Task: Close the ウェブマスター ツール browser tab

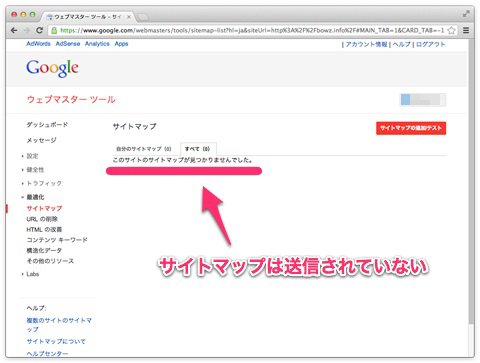Action: click(x=129, y=17)
